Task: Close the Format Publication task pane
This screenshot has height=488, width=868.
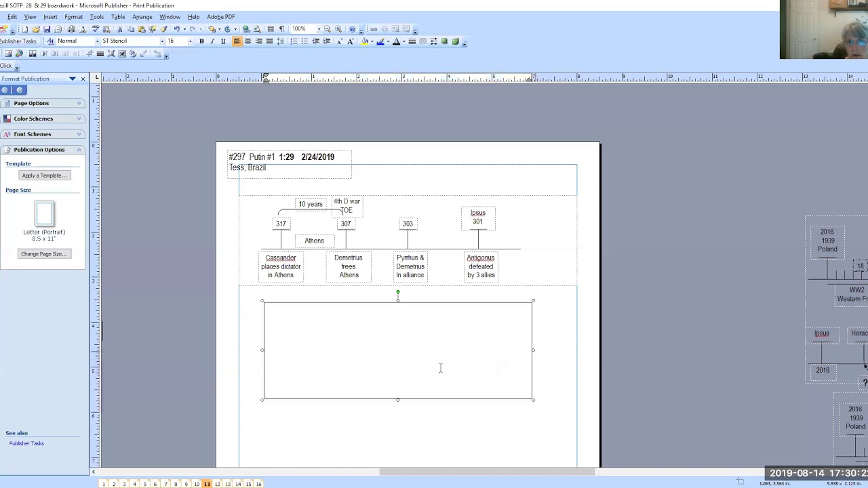Action: tap(83, 79)
